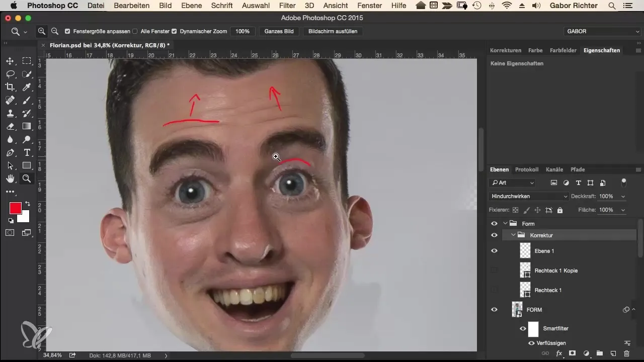
Task: Lock all layer attributes
Action: [x=560, y=210]
